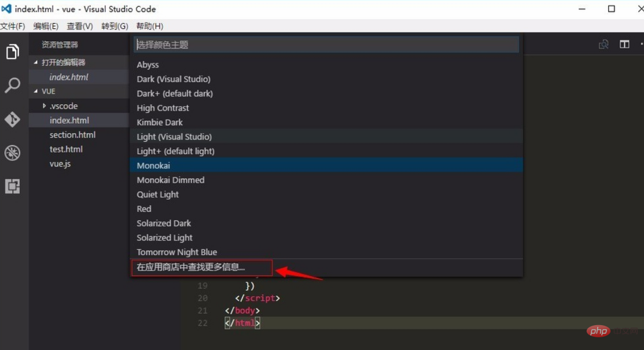Open the Explorer icon in activity bar
Viewport: 644px width, 350px height.
[13, 52]
